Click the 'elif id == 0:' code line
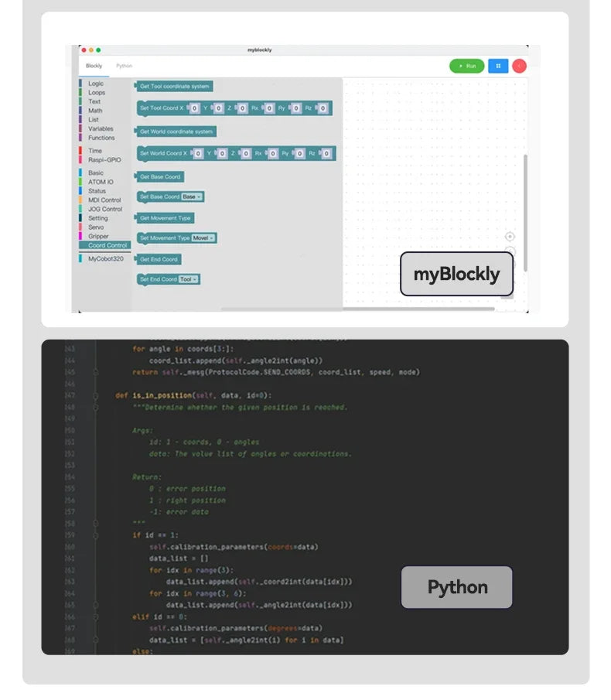 pyautogui.click(x=159, y=616)
